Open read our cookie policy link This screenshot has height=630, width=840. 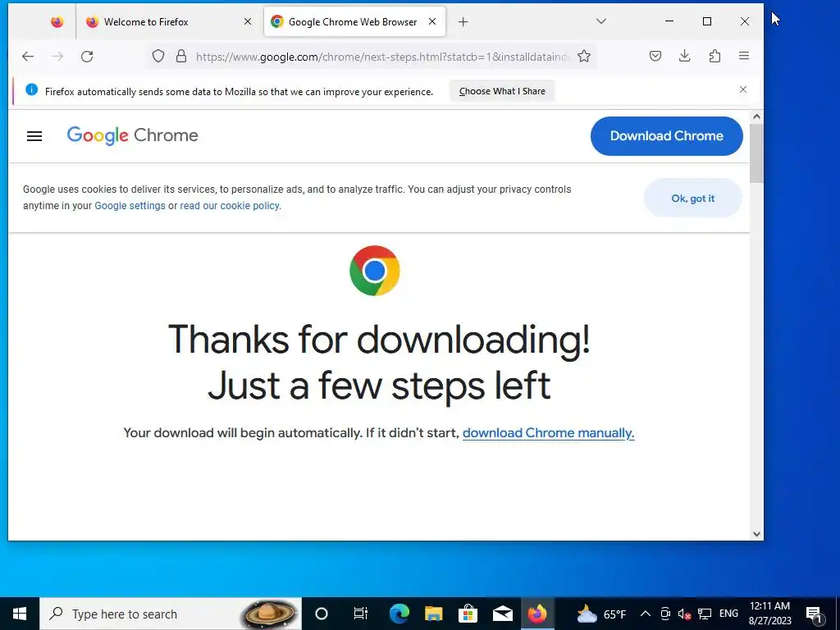(x=230, y=206)
